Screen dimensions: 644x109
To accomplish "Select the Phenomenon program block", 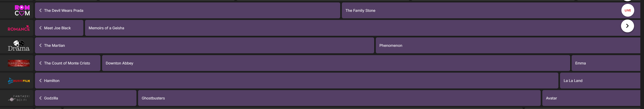I will coord(508,46).
